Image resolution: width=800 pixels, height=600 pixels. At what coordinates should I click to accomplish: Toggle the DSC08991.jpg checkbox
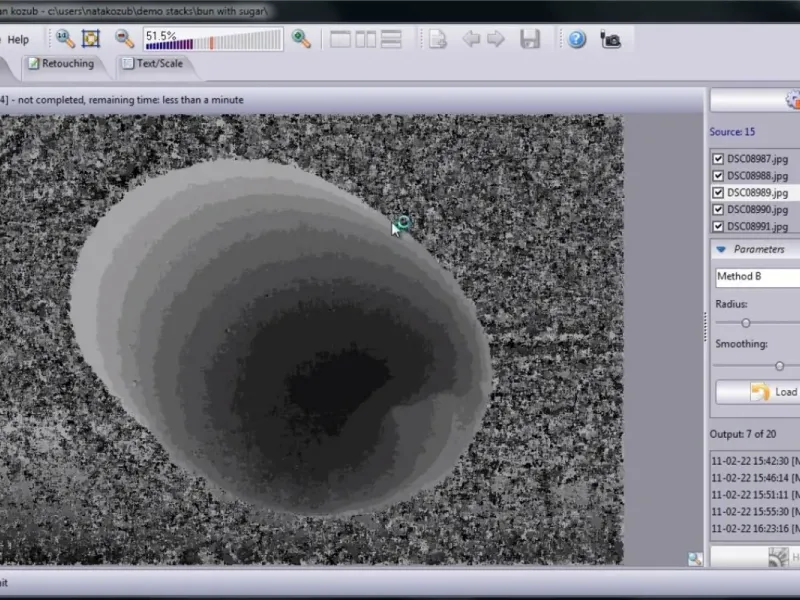718,226
